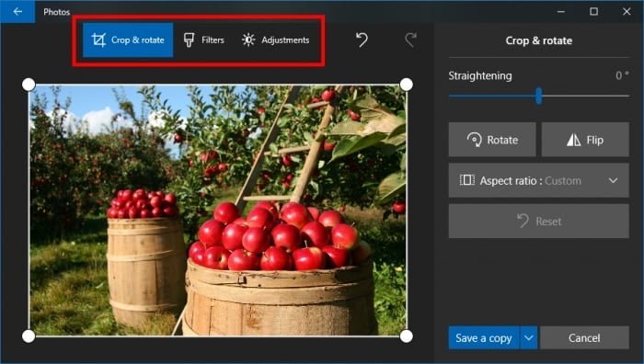Undo the last edit
The width and height of the screenshot is (644, 364).
362,40
